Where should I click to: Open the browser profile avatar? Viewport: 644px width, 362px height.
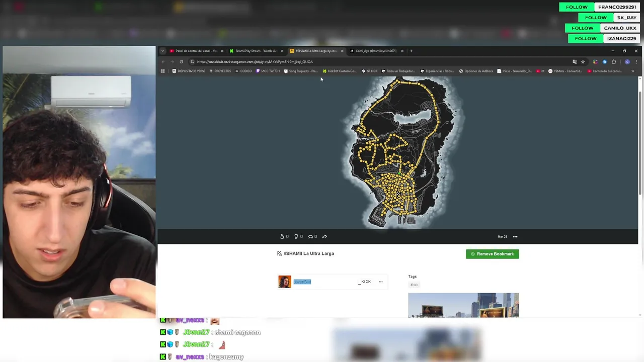pos(627,62)
